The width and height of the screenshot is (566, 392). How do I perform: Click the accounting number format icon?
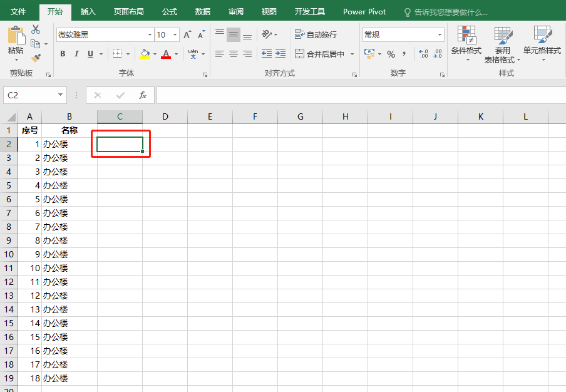point(369,54)
